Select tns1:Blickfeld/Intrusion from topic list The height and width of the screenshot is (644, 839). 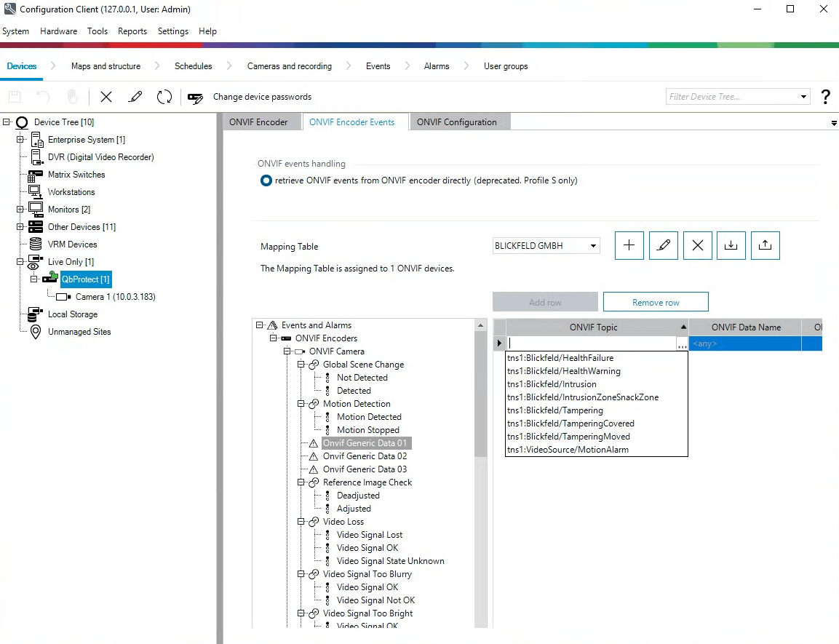click(x=552, y=384)
